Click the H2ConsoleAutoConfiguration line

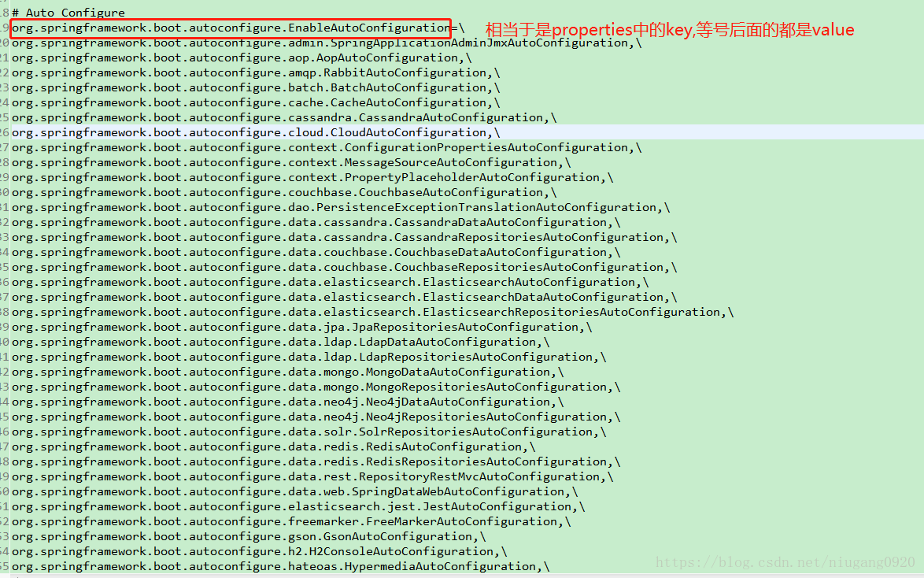tap(259, 551)
